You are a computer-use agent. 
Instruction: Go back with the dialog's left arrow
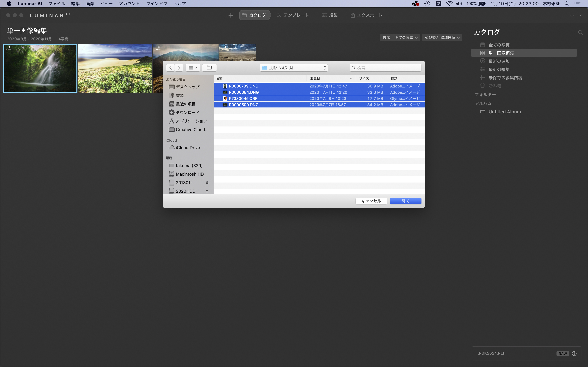point(171,68)
